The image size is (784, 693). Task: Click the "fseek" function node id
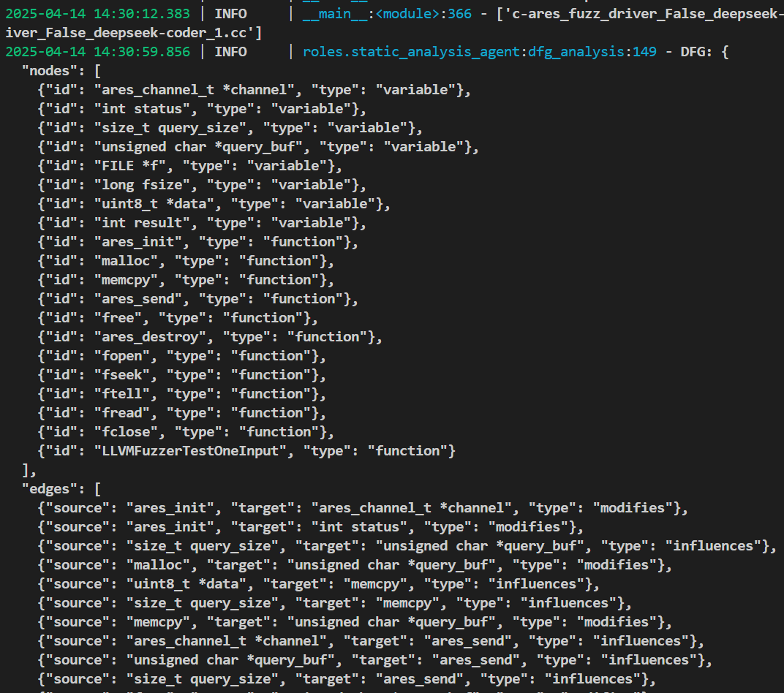(121, 375)
